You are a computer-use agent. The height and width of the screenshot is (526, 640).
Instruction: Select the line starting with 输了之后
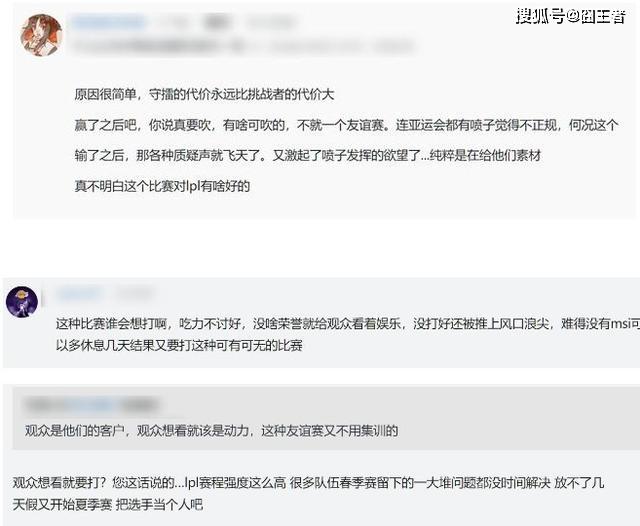point(308,155)
